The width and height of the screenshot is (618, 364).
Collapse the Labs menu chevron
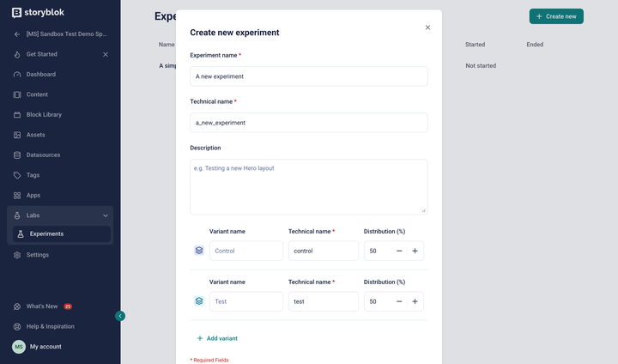pos(106,215)
